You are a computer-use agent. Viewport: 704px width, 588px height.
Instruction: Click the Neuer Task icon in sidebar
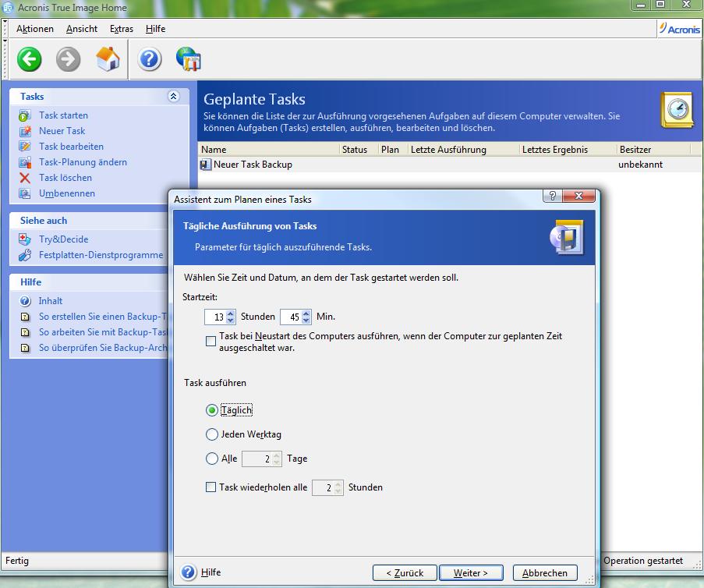(x=25, y=131)
